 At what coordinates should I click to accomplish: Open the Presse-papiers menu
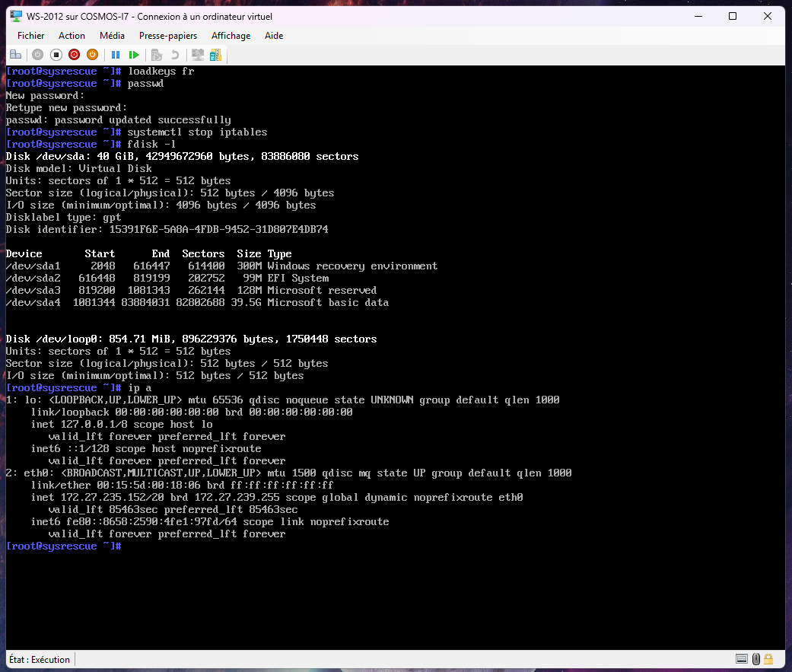(168, 36)
